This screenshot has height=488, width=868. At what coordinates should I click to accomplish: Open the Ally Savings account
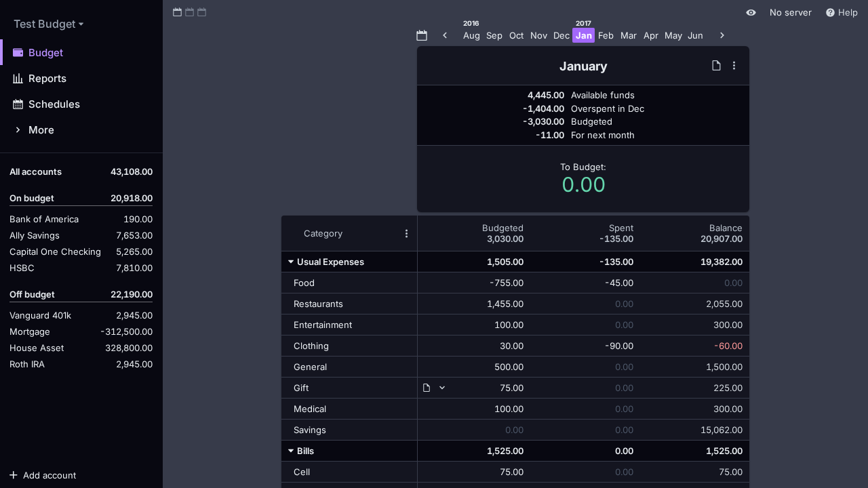(35, 236)
